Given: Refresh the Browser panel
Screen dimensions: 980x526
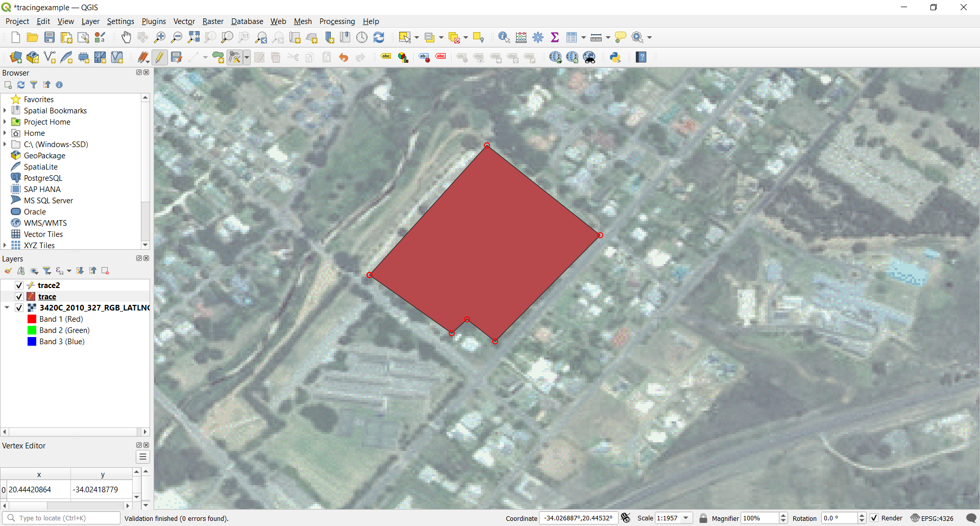Looking at the screenshot, I should 21,85.
